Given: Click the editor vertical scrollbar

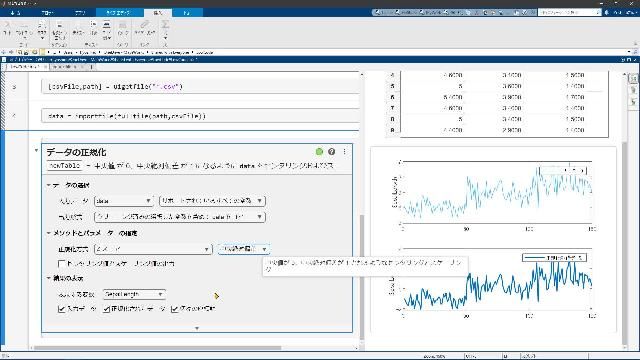Looking at the screenshot, I should [x=362, y=278].
